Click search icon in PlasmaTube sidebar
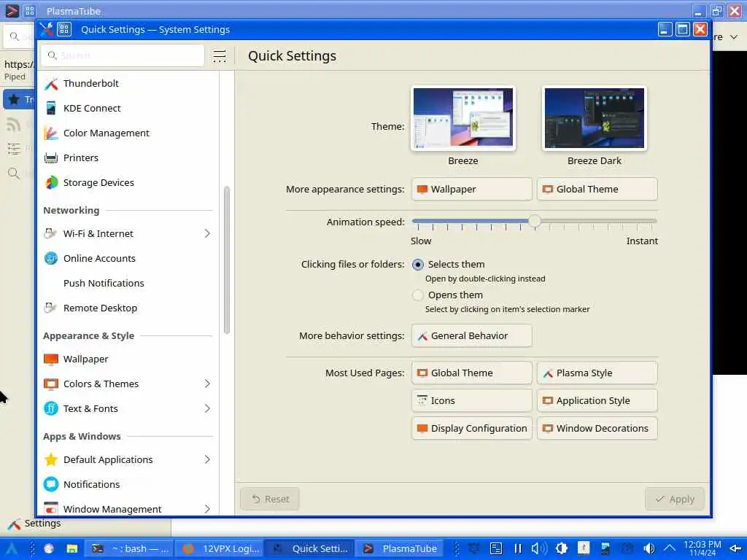747x560 pixels. [14, 173]
